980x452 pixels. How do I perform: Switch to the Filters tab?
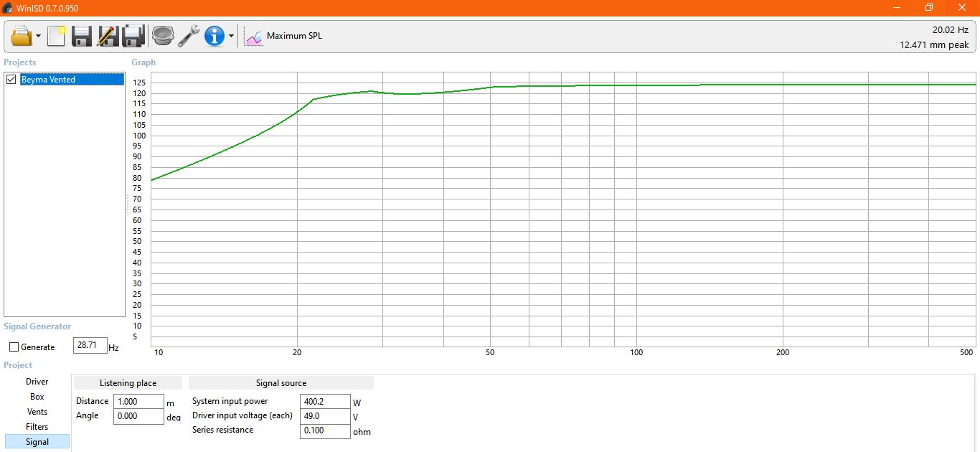coord(37,427)
